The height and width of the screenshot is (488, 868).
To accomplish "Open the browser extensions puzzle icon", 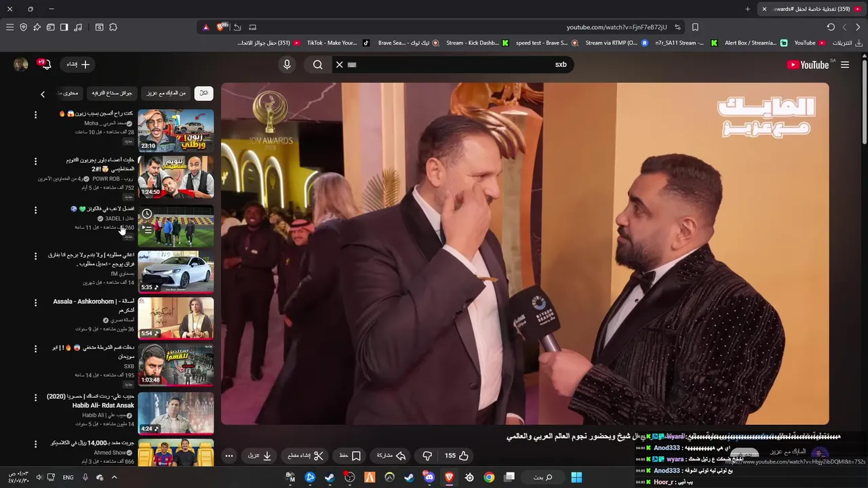I will tap(113, 27).
